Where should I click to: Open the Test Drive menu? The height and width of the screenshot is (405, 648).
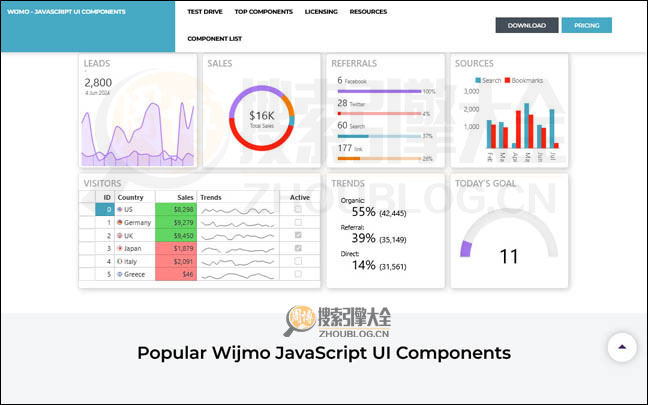point(205,12)
